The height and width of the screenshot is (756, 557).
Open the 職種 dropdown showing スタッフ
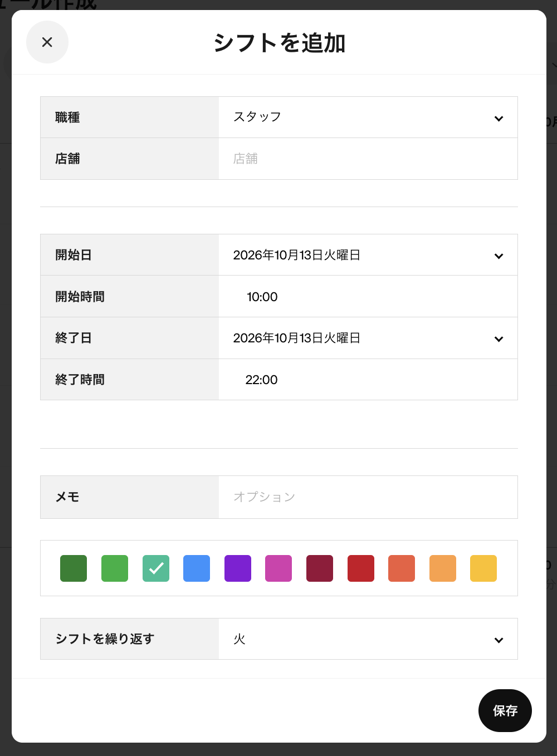(368, 117)
